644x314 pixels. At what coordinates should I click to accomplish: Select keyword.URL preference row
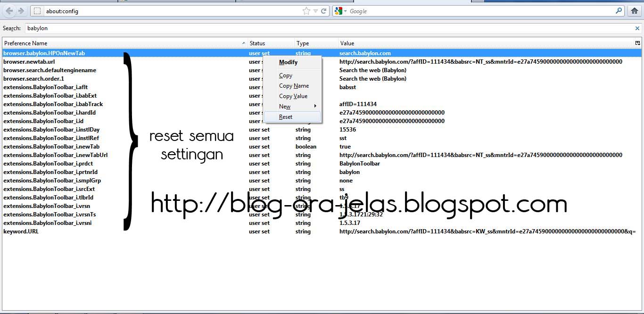322,231
